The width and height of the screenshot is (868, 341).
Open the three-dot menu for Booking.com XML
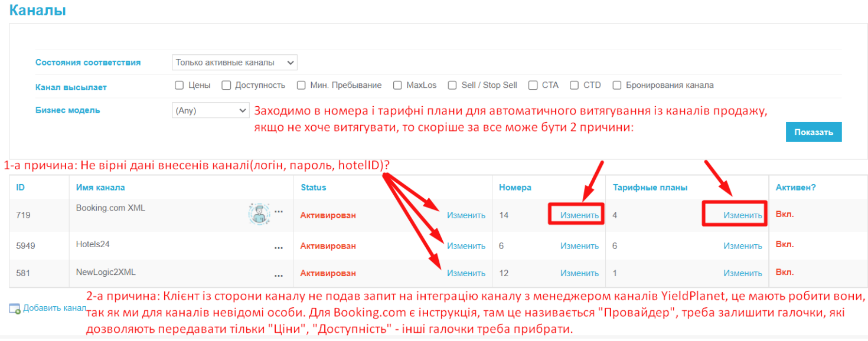point(279,212)
